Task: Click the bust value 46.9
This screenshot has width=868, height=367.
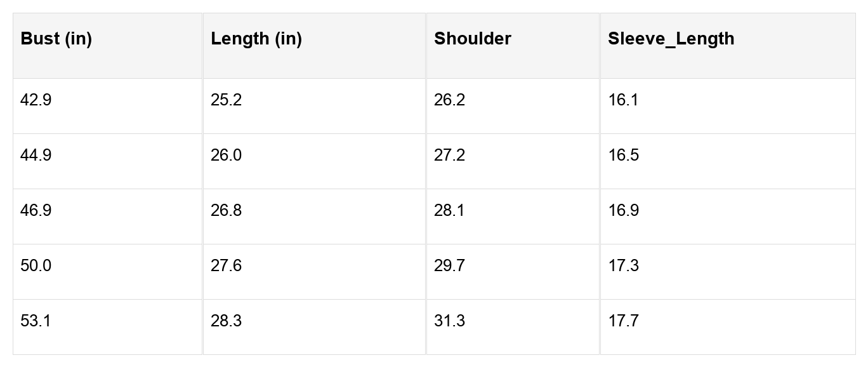Action: point(36,211)
